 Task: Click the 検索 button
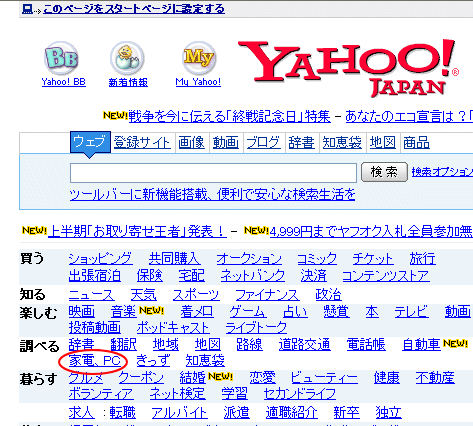pyautogui.click(x=384, y=172)
